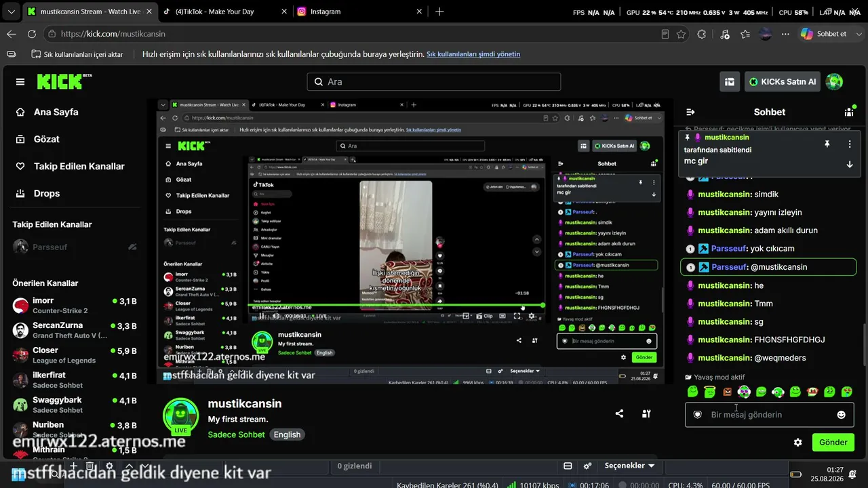Screen dimensions: 868x488
Task: Open chat settings gear beside Gönder
Action: 798,443
